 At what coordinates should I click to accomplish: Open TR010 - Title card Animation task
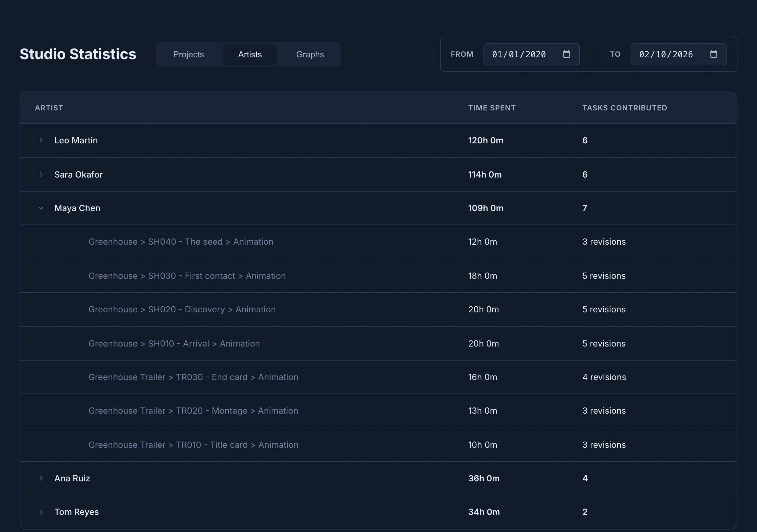pyautogui.click(x=193, y=445)
